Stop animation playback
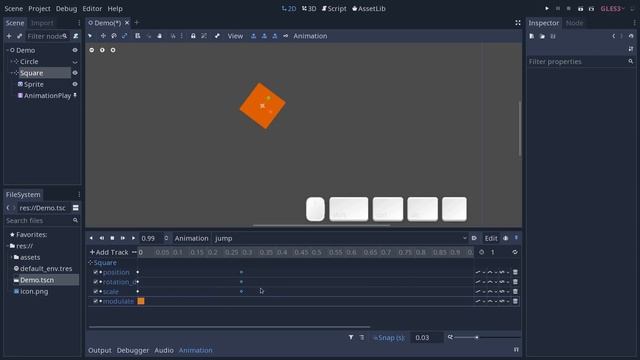Screen dimensions: 640x360 coord(112,238)
